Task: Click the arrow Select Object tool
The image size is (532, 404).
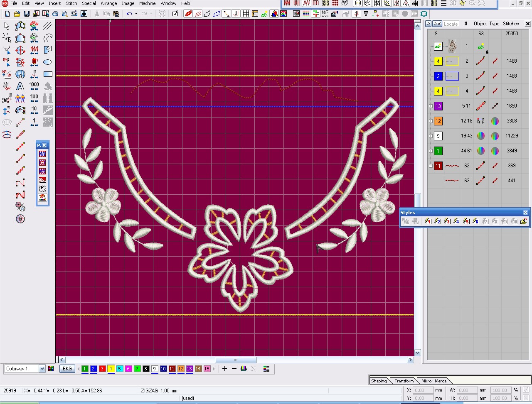Action: (x=7, y=26)
